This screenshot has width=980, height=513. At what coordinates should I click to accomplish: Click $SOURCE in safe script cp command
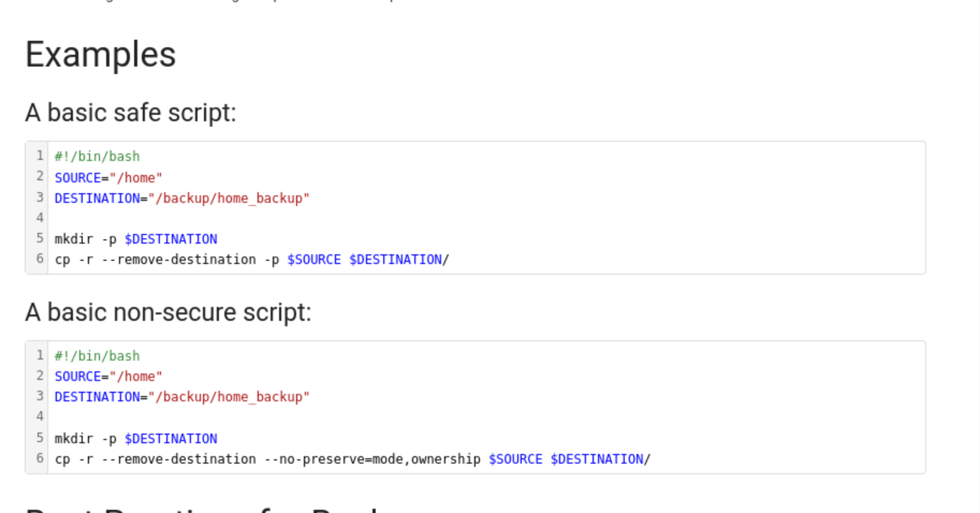click(x=314, y=260)
